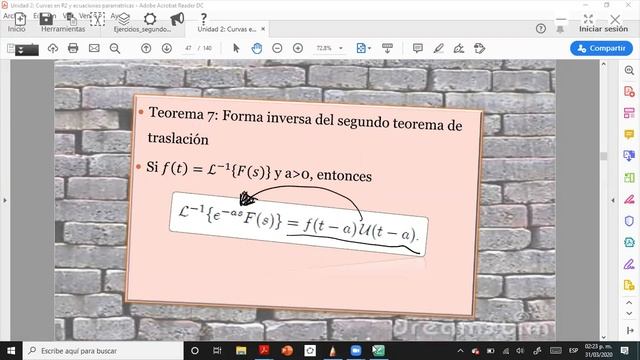Select the highlight pen tool

pos(438,48)
